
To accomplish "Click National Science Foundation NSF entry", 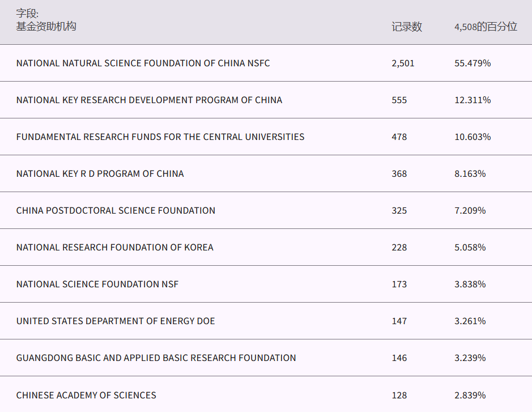I will coord(97,284).
